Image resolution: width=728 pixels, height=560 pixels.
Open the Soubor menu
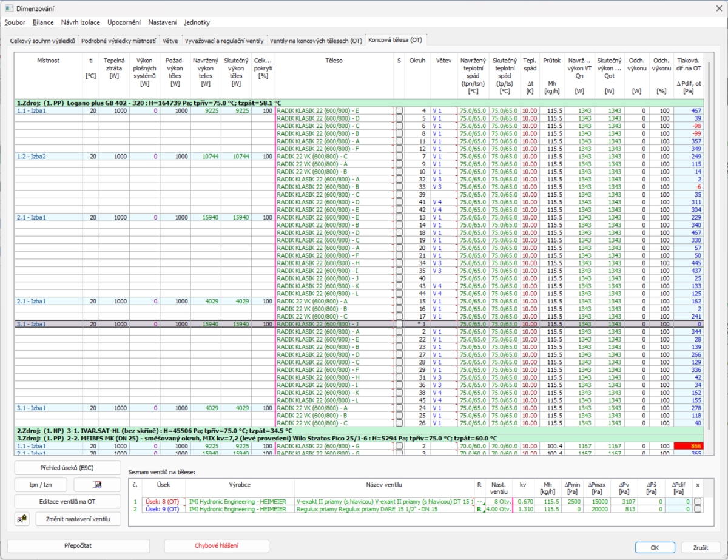coord(15,22)
